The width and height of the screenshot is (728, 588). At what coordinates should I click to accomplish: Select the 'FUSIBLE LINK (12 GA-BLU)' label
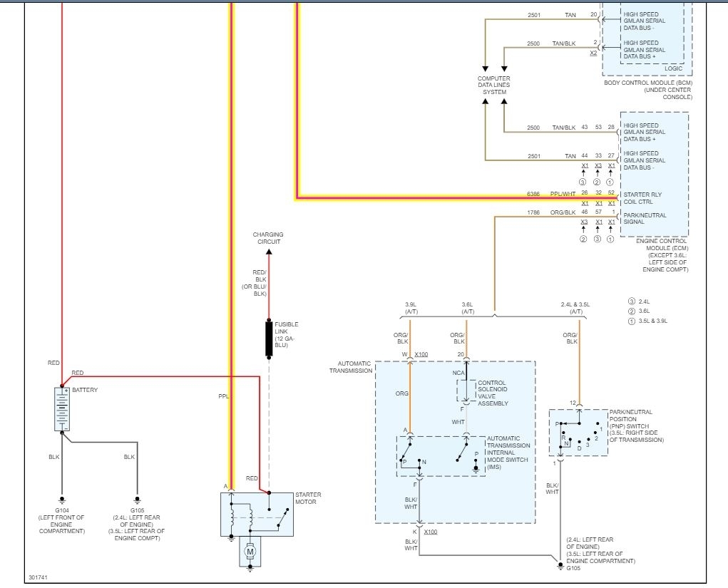[286, 334]
